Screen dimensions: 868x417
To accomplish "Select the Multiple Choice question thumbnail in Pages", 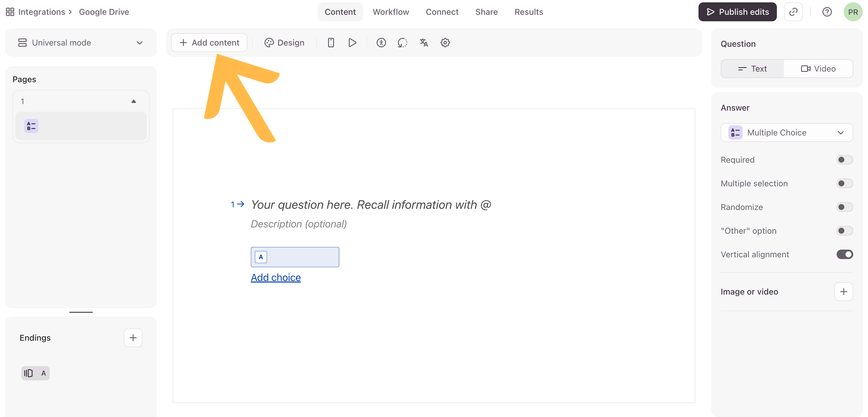I will [80, 126].
